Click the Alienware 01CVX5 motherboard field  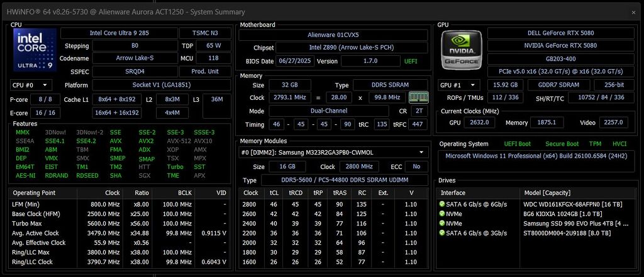(x=333, y=35)
